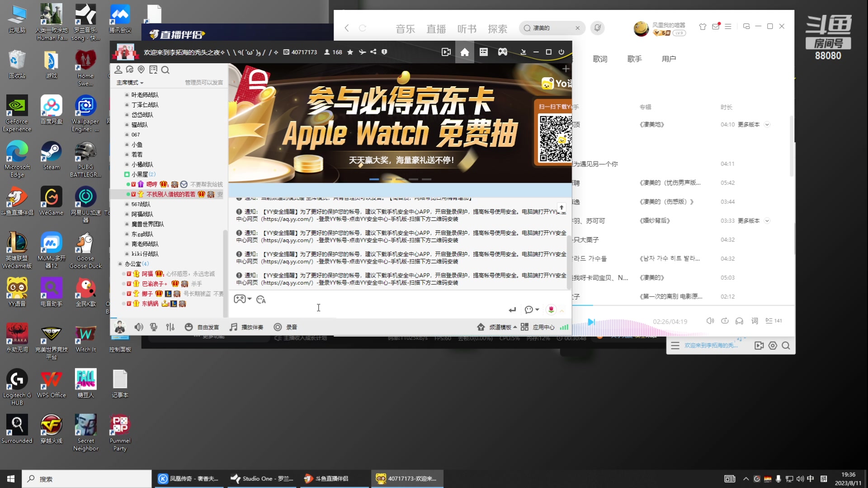Viewport: 868px width, 488px height.
Task: Click the 录音 recording icon in YY toolbar
Action: tap(278, 327)
